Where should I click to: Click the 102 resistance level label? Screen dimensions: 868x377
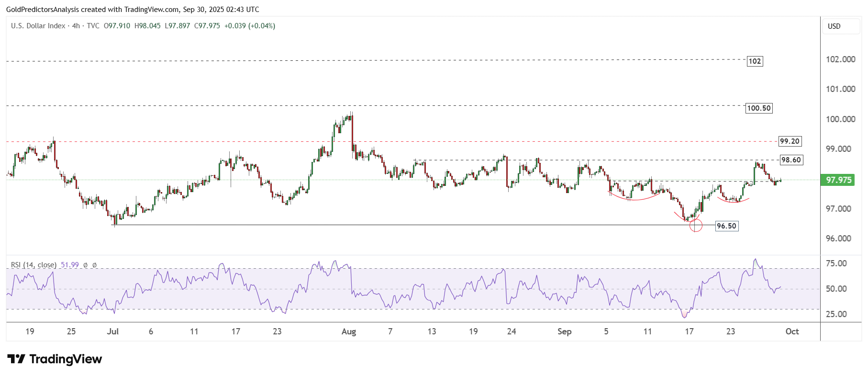[x=755, y=61]
